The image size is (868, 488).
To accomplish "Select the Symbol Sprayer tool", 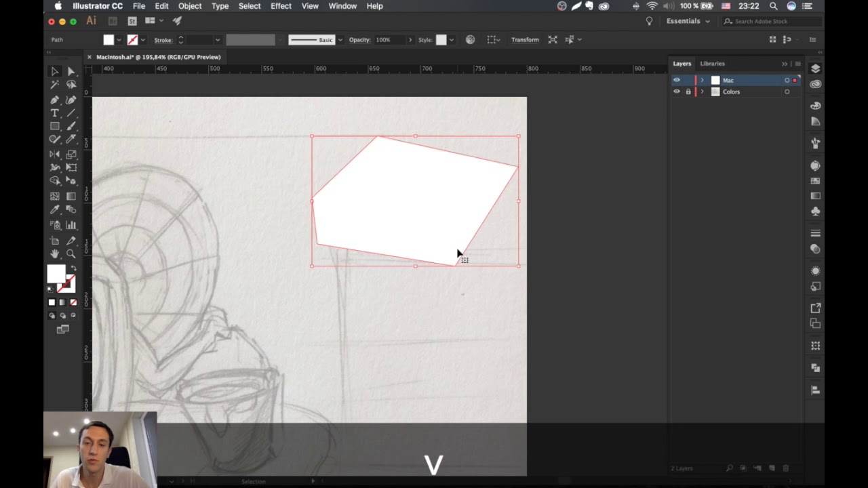I will coord(54,225).
